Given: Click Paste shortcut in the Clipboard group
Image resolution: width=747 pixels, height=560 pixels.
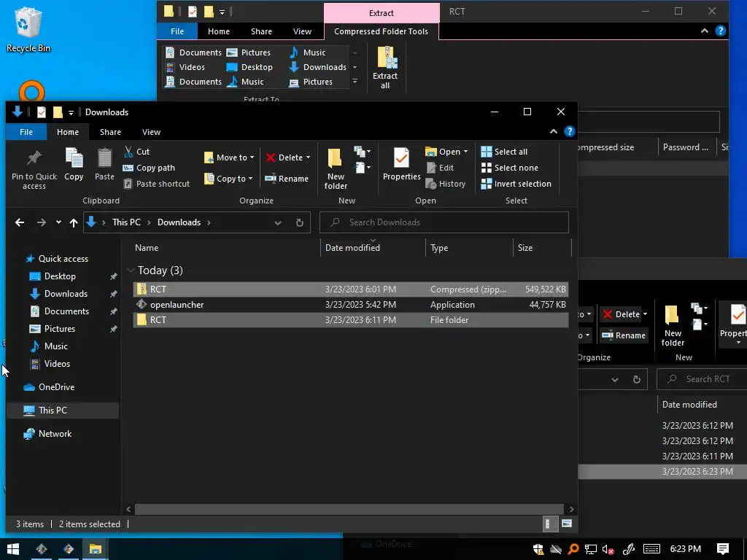Looking at the screenshot, I should pyautogui.click(x=157, y=183).
